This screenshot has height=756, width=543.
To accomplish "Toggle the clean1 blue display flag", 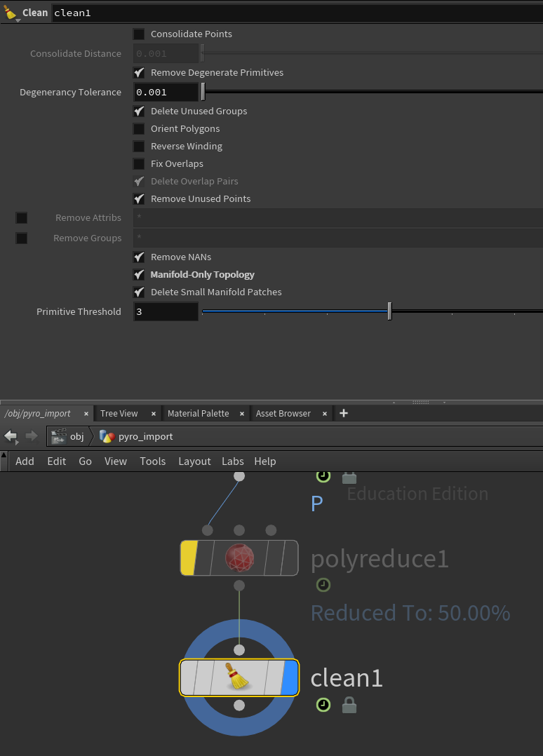I will click(x=289, y=677).
